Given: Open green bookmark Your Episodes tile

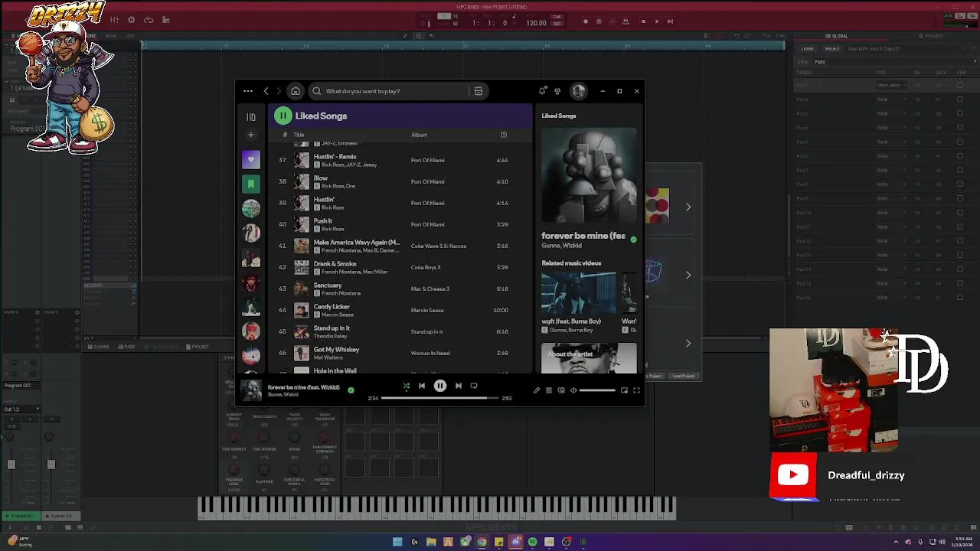Looking at the screenshot, I should [x=251, y=184].
